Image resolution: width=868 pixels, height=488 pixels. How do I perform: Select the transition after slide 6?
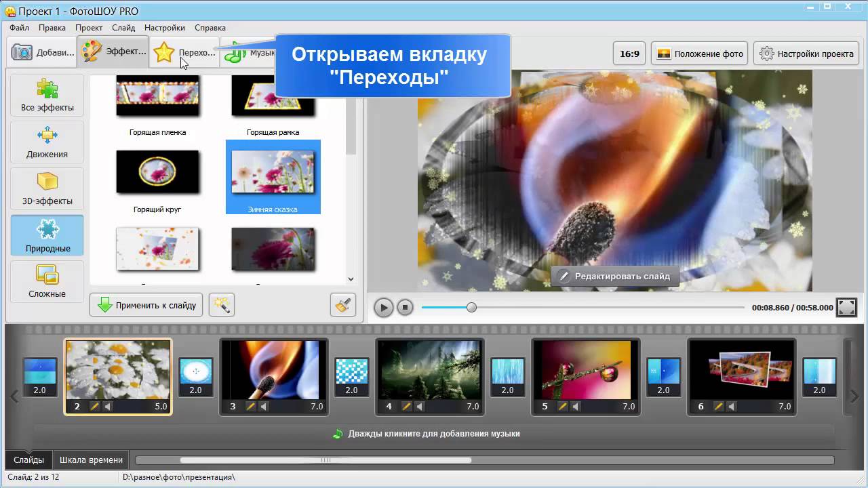pyautogui.click(x=819, y=378)
